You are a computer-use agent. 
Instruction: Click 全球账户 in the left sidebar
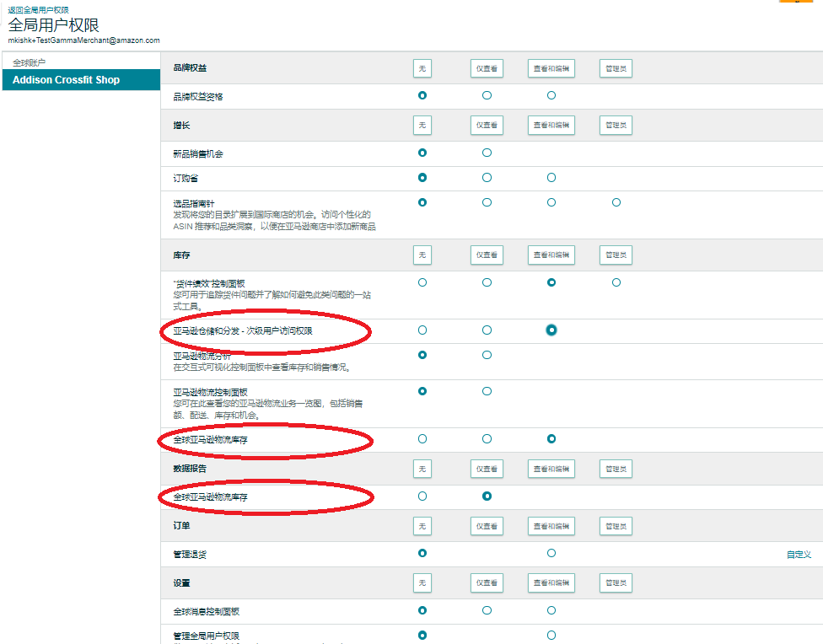(x=30, y=62)
